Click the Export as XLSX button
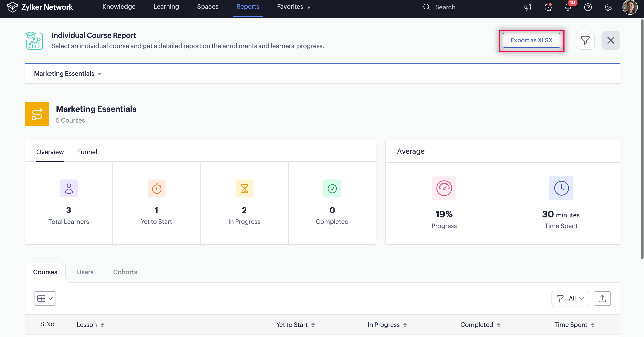 coord(531,40)
